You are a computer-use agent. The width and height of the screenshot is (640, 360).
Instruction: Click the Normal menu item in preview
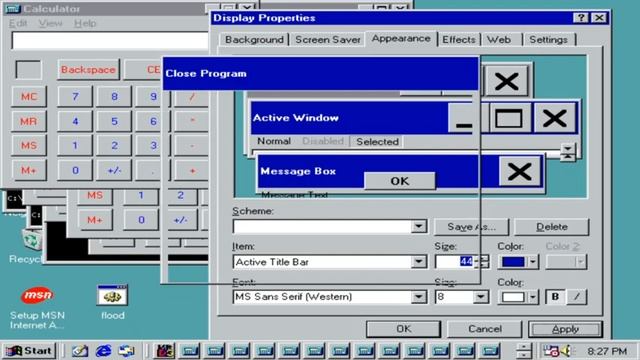274,141
